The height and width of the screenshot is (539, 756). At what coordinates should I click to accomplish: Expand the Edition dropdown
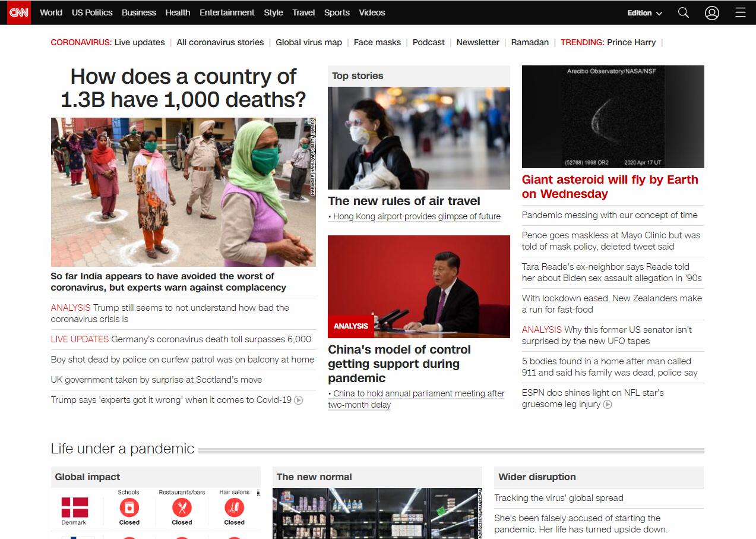tap(644, 12)
